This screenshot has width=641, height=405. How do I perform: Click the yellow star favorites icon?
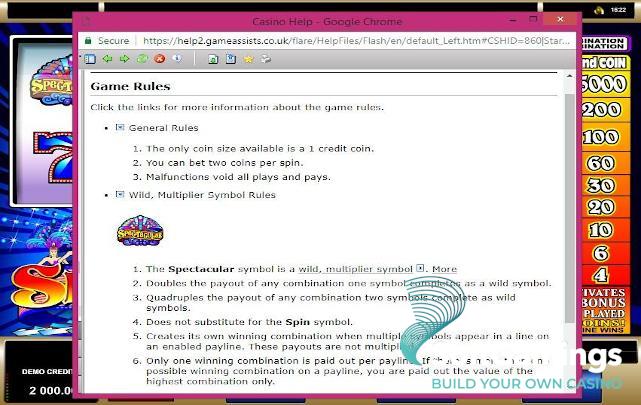(248, 59)
